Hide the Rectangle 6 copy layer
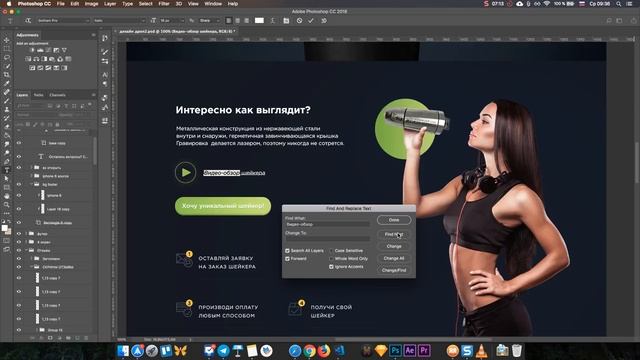The height and width of the screenshot is (360, 640). coord(19,222)
